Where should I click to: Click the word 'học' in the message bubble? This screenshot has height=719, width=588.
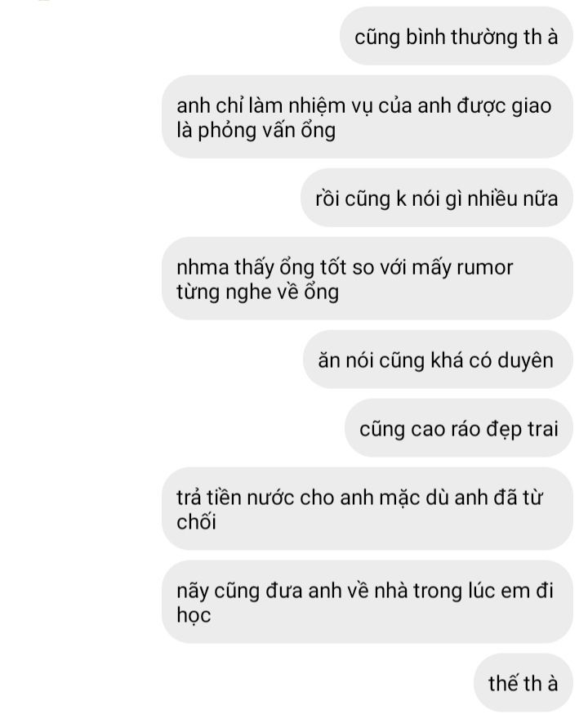pyautogui.click(x=194, y=615)
